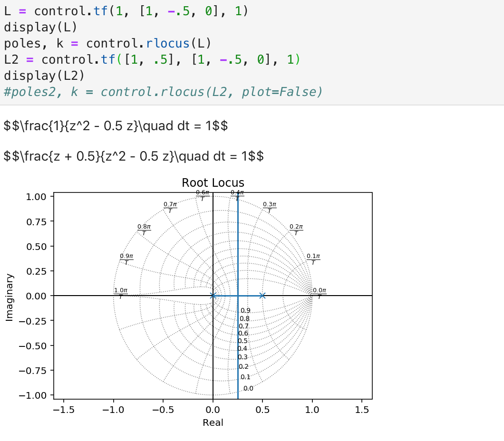
Task: Click the x-axis tick label '−1.0'
Action: point(113,410)
